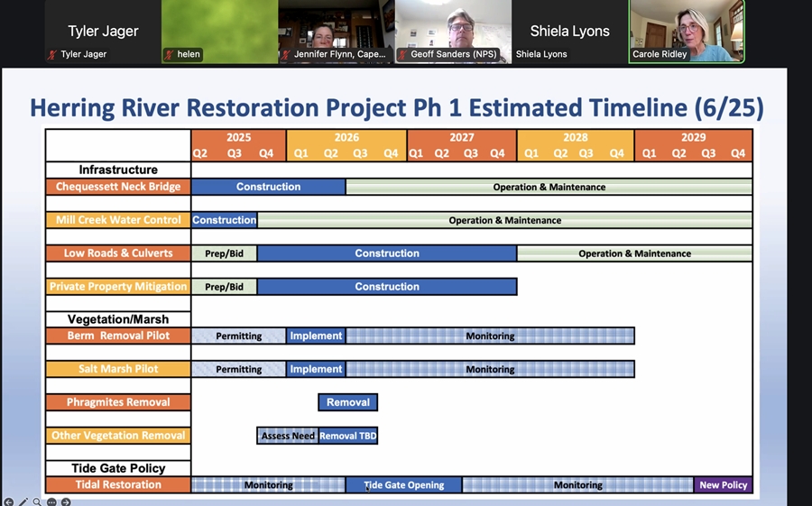This screenshot has width=812, height=506.
Task: Click the Berm Removal Pilot label
Action: point(118,336)
